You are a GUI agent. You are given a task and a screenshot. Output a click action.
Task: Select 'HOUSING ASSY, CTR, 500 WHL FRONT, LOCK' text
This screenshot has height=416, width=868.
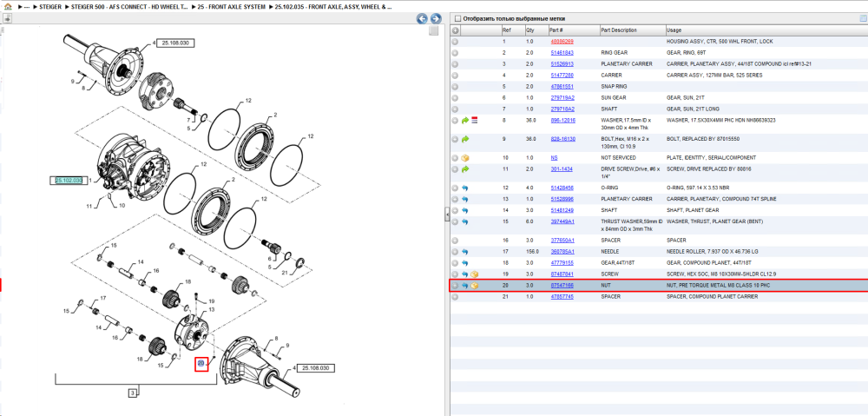click(720, 42)
